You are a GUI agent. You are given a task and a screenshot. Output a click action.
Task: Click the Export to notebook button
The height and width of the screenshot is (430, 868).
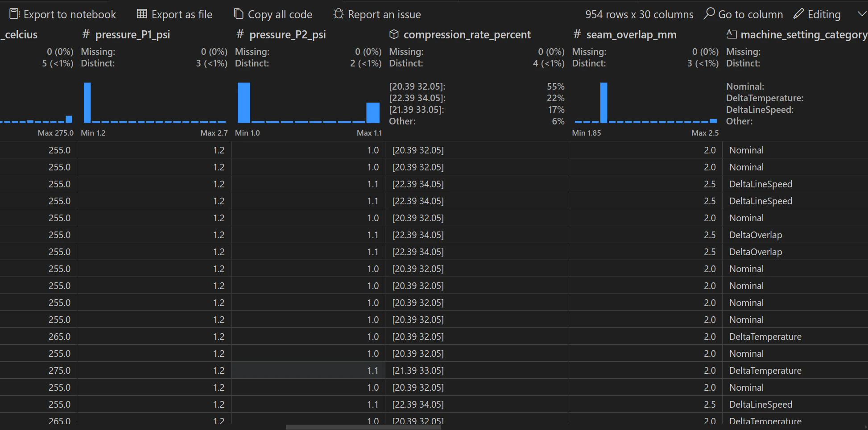(x=62, y=14)
